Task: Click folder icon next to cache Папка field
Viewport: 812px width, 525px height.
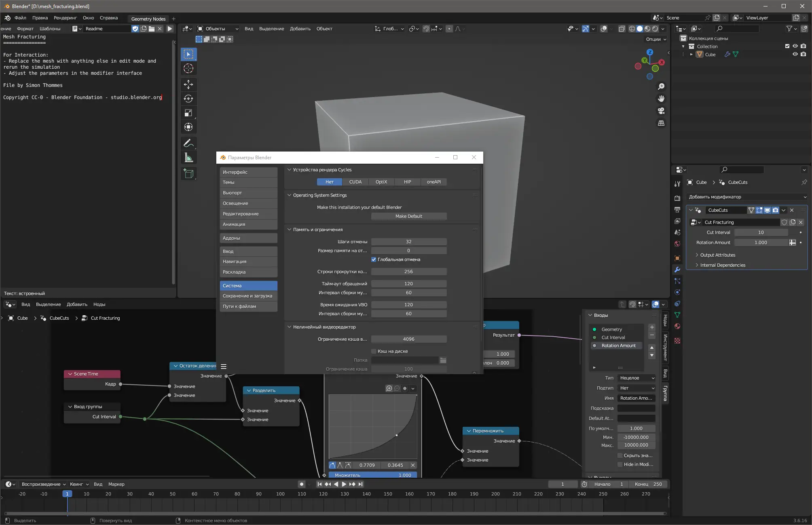Action: [443, 360]
